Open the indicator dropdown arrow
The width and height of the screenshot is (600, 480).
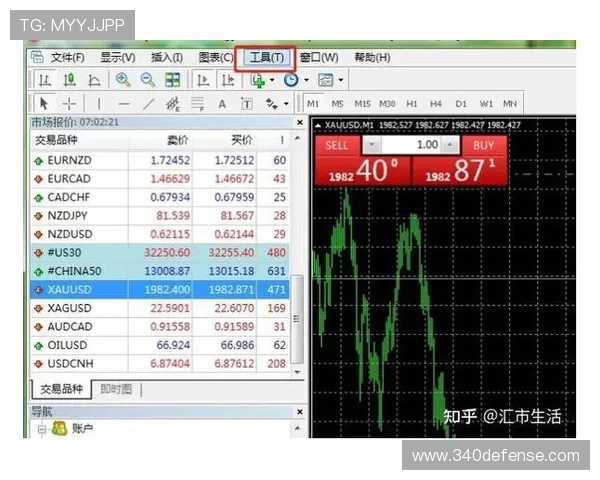(272, 80)
